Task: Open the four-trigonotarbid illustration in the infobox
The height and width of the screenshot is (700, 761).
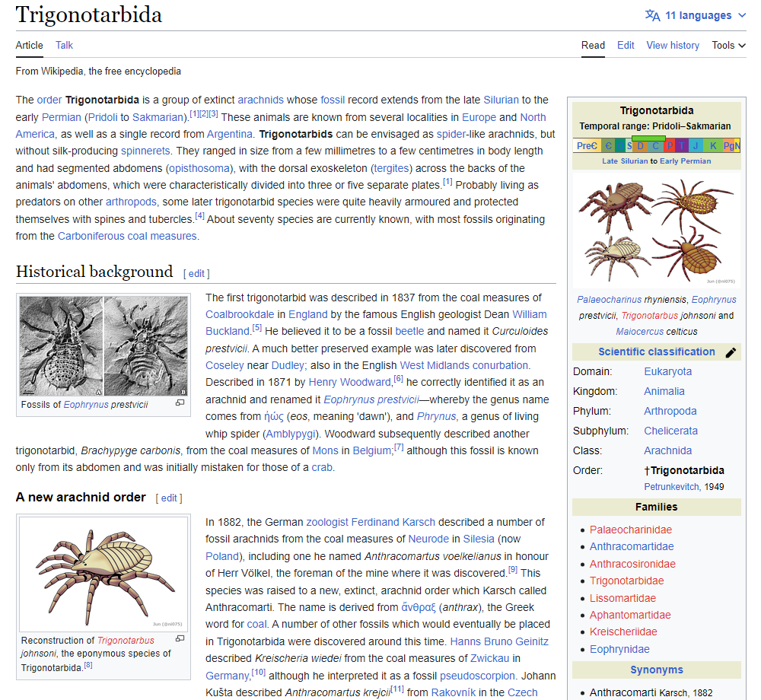Action: 656,231
